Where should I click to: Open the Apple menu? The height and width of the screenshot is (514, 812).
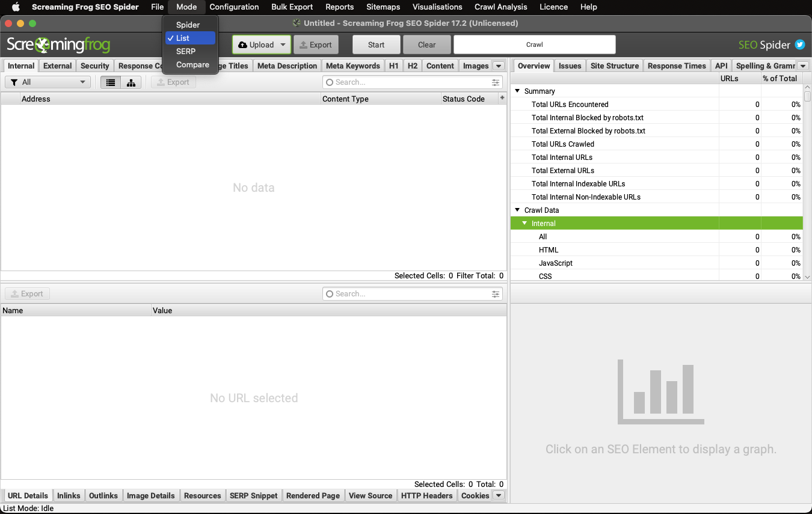[x=16, y=7]
